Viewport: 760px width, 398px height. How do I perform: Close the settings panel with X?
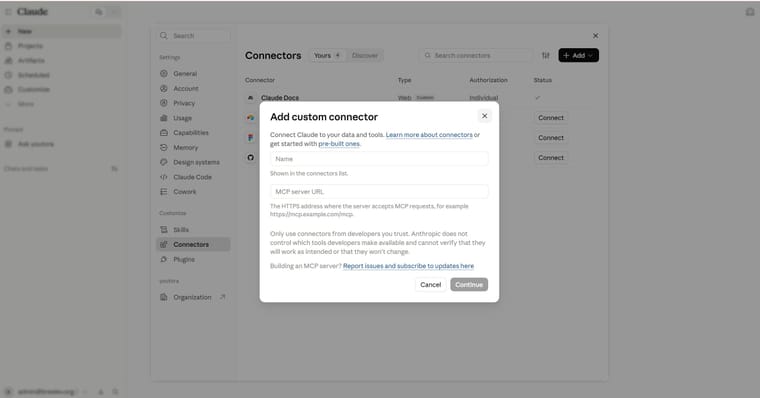pos(595,36)
